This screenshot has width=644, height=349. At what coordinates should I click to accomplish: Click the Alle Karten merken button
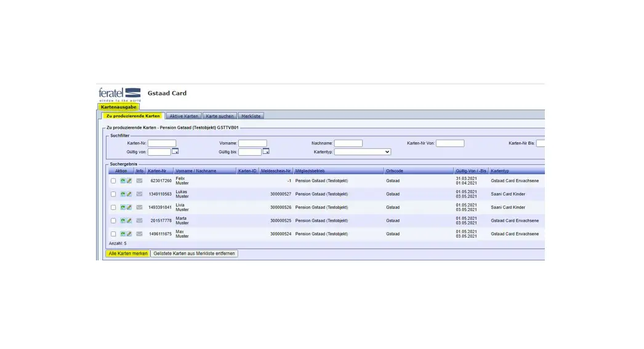[x=127, y=254]
